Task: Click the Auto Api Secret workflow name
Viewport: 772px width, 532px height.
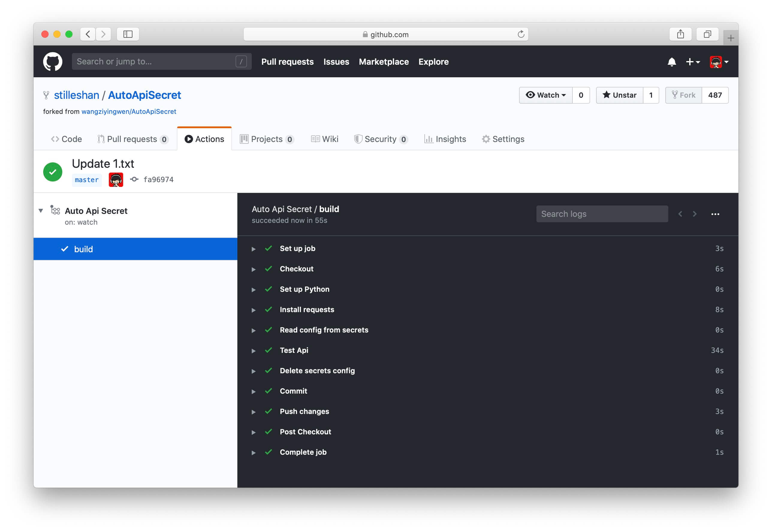Action: [x=96, y=211]
